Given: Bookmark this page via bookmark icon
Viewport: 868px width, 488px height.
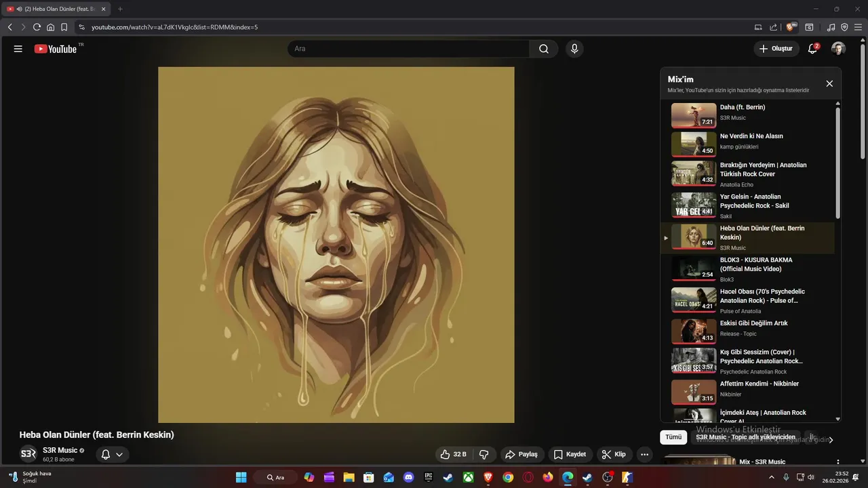Looking at the screenshot, I should (x=64, y=27).
